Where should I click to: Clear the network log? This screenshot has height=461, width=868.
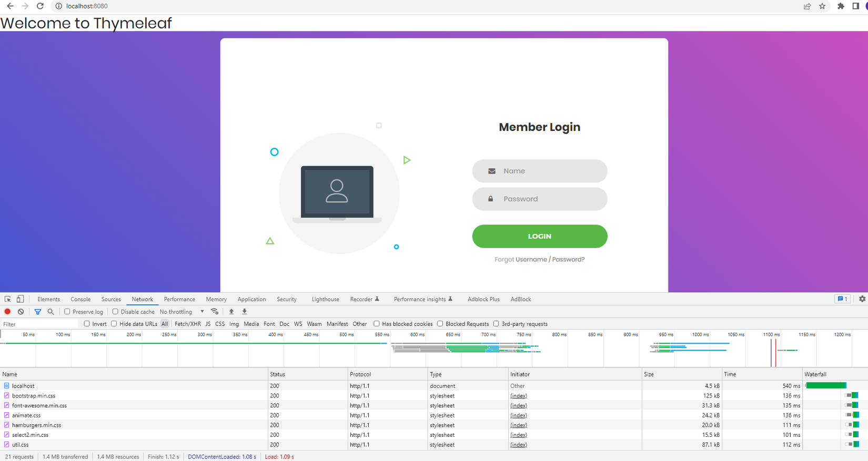(21, 312)
